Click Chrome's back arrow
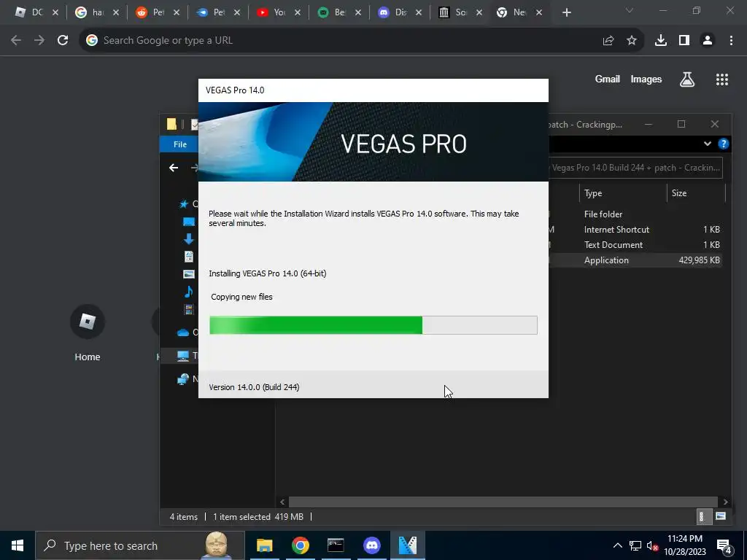The height and width of the screenshot is (560, 747). pyautogui.click(x=16, y=41)
